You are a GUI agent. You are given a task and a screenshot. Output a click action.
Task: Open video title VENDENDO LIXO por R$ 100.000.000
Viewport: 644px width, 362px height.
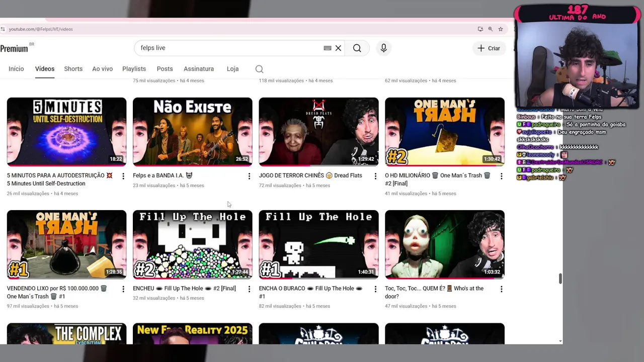pos(57,292)
